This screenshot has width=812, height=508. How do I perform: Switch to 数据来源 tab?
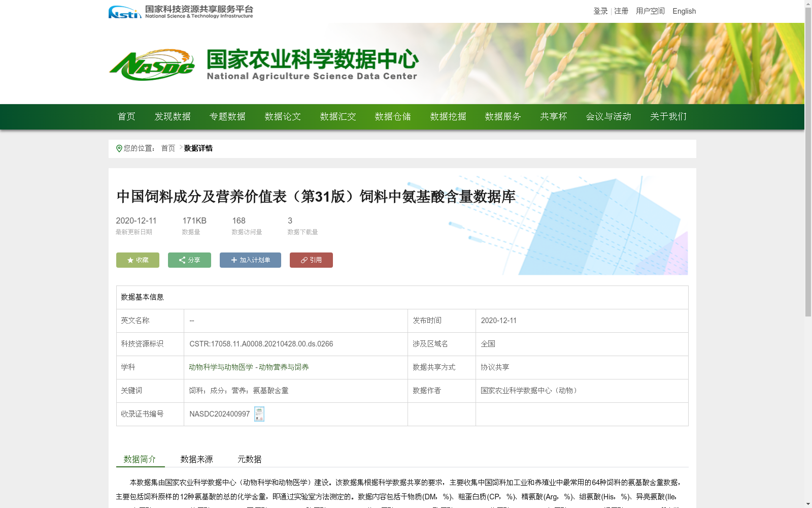coord(197,459)
